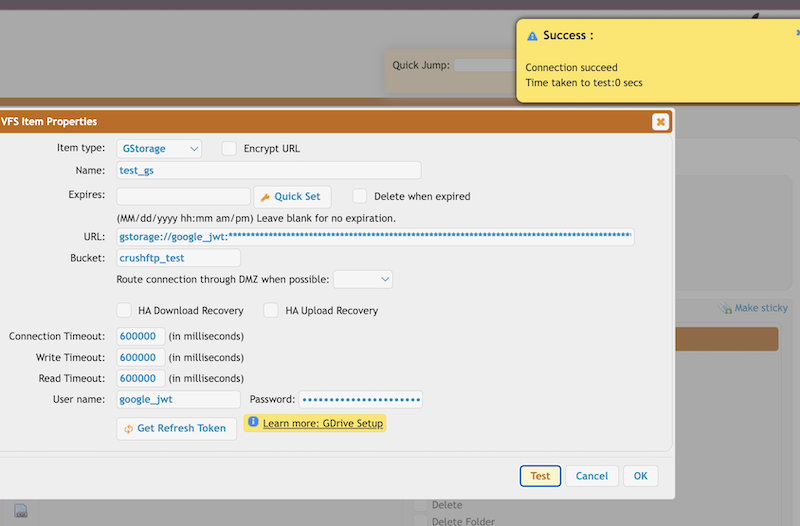Click the Test button
The height and width of the screenshot is (526, 800).
click(x=540, y=476)
